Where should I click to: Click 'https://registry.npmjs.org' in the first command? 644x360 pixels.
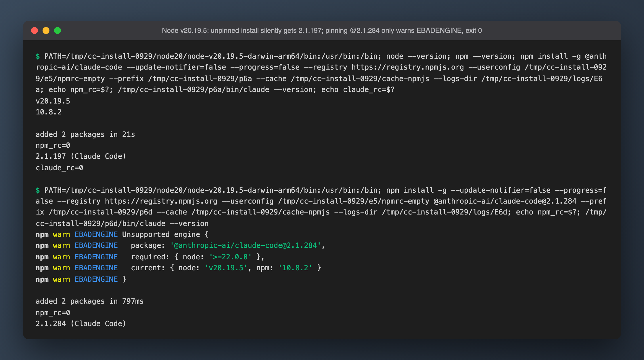click(408, 67)
